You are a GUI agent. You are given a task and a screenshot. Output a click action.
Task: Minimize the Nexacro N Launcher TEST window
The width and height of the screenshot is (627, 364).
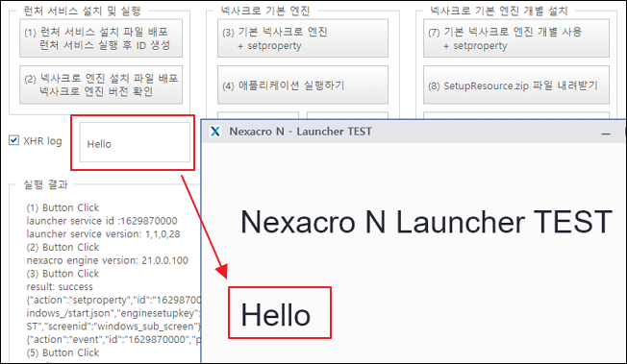pos(606,133)
